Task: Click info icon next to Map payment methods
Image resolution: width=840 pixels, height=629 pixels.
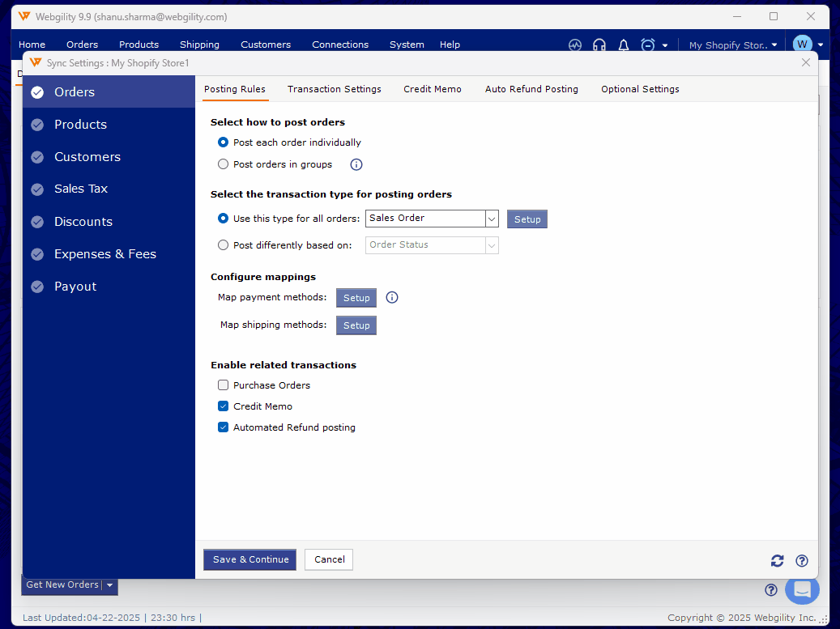Action: tap(392, 297)
